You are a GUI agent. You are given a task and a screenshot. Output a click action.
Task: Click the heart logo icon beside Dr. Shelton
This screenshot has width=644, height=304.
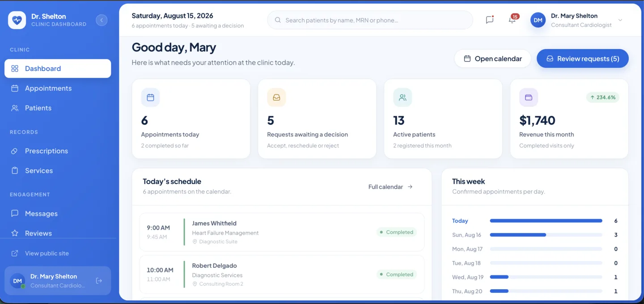click(17, 20)
